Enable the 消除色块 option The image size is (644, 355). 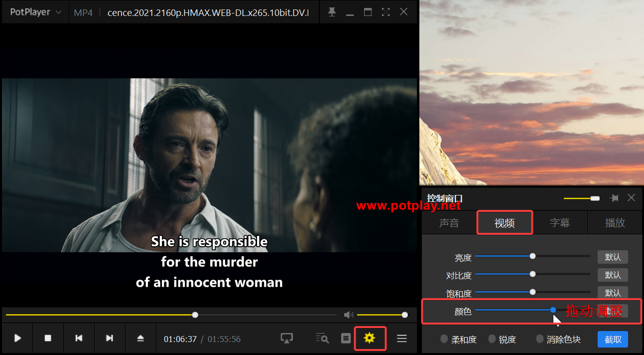558,339
